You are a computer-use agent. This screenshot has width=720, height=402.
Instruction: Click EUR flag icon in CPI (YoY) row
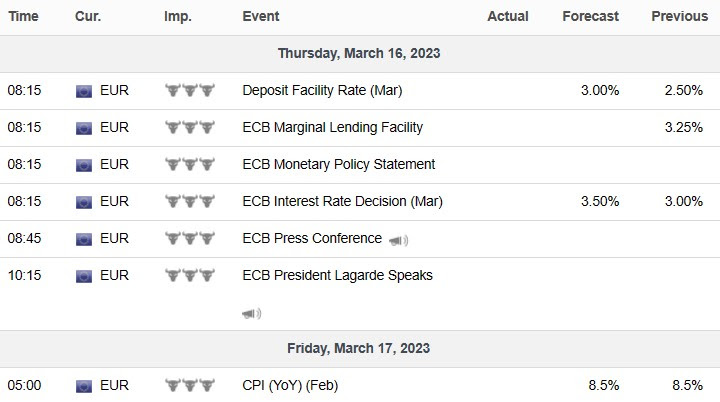(84, 385)
